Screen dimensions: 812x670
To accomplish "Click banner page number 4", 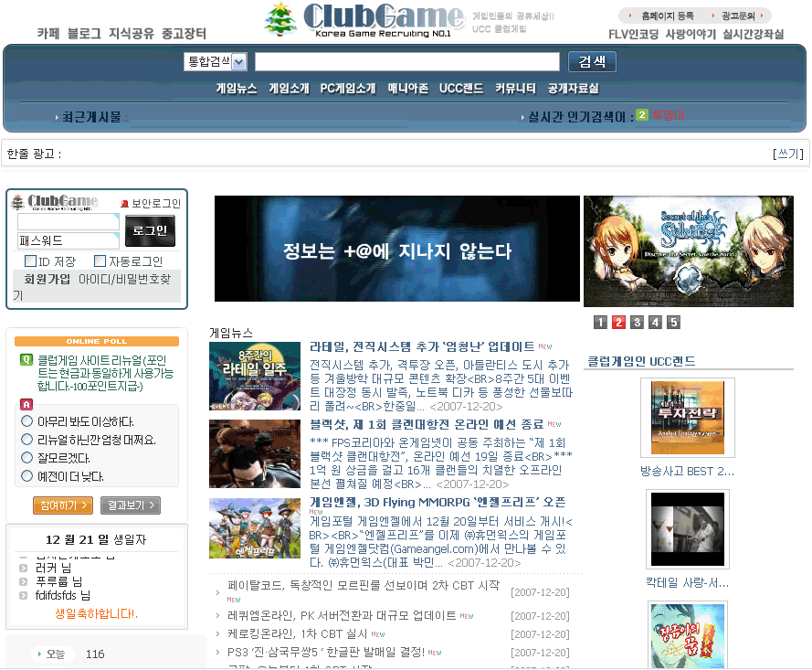I will tap(655, 323).
